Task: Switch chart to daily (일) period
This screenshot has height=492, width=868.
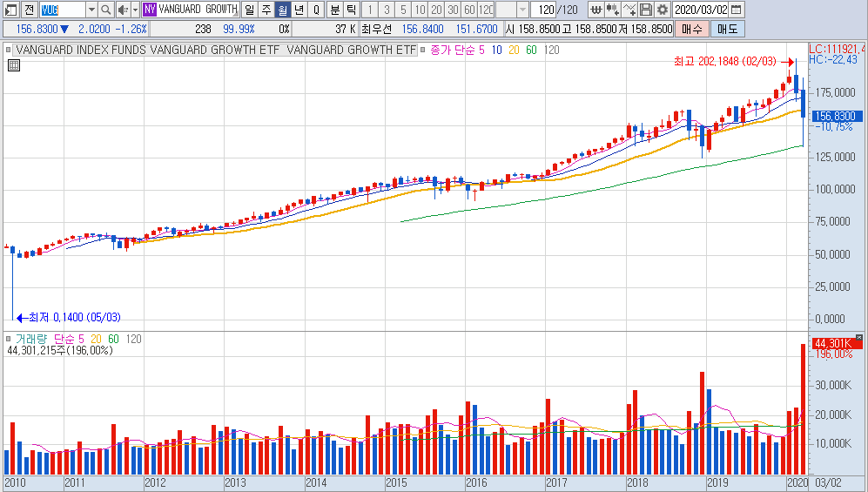Action: (250, 10)
